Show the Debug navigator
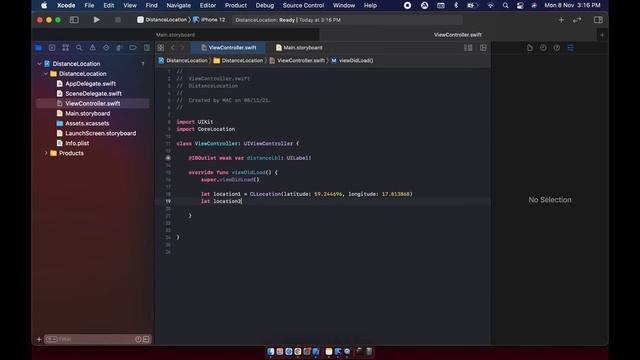The height and width of the screenshot is (360, 640). coord(119,48)
